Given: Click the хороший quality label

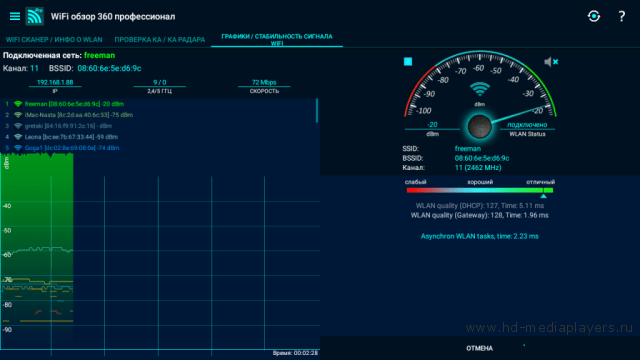Looking at the screenshot, I should 480,182.
